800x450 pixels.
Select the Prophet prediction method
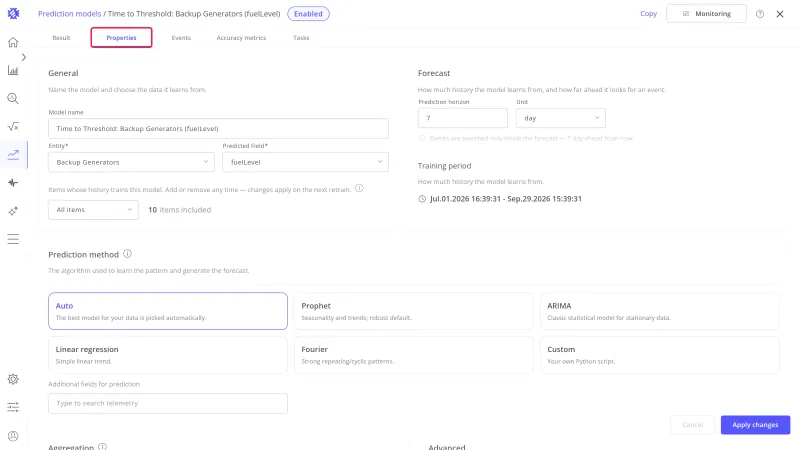pos(414,311)
